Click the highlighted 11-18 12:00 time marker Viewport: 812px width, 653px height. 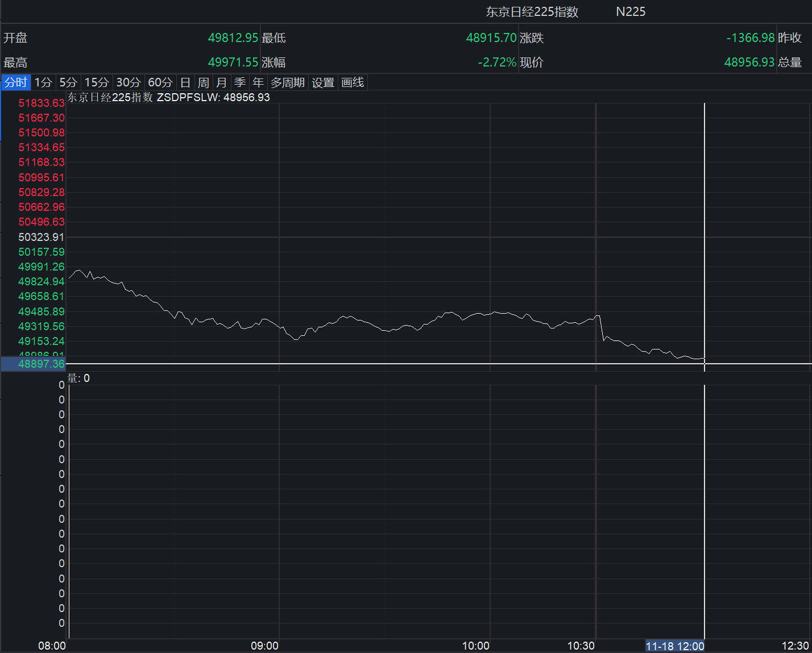[x=675, y=646]
